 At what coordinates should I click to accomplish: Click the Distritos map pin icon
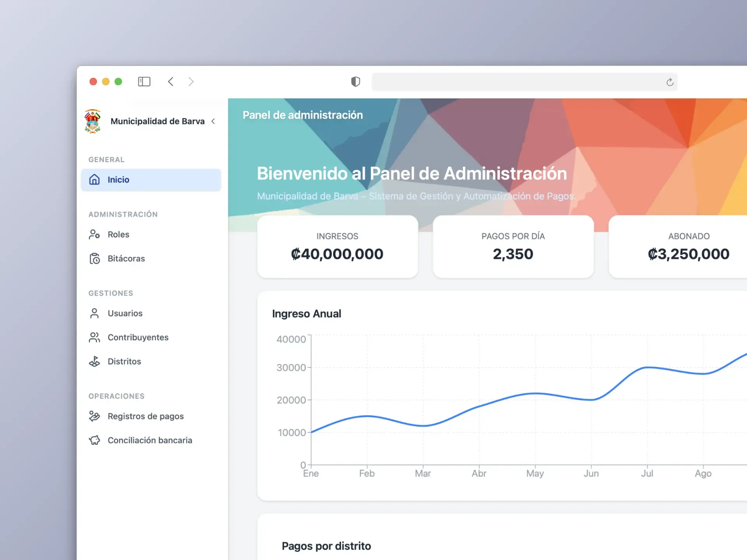pos(94,361)
